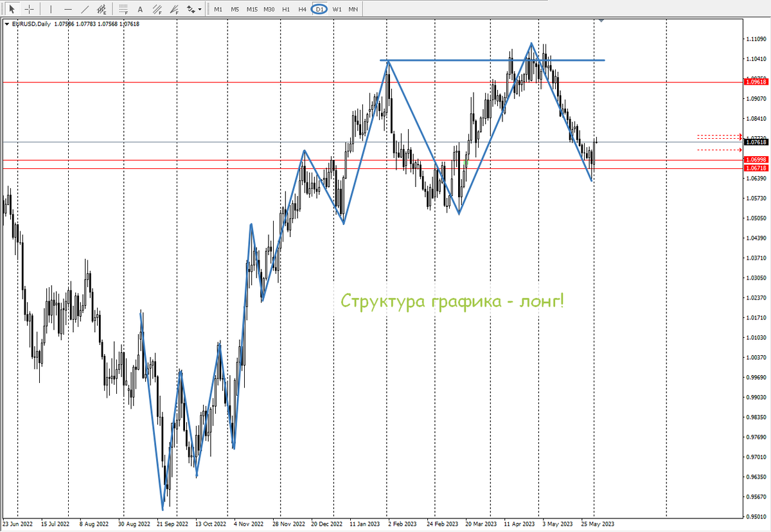Image resolution: width=771 pixels, height=532 pixels.
Task: Click the 0.95010 price scale value
Action: [x=755, y=517]
